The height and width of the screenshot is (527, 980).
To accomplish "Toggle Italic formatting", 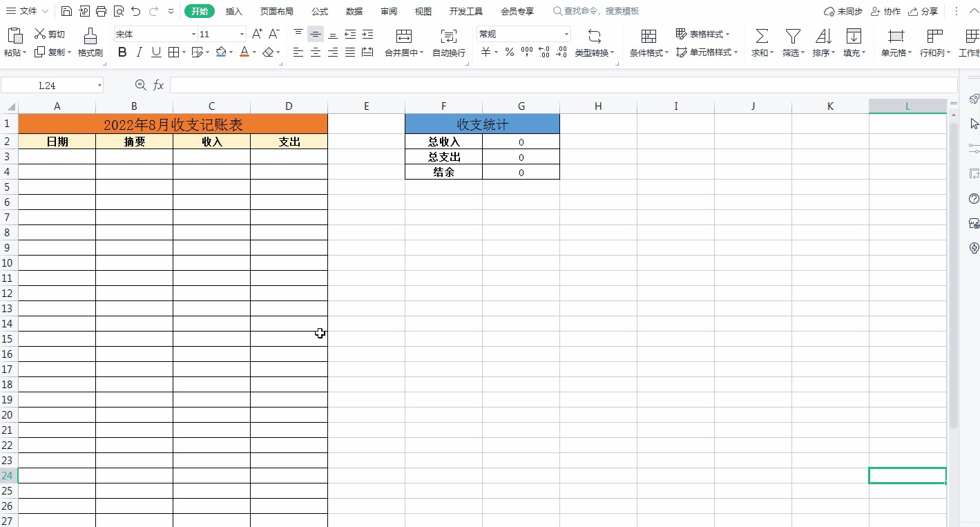I will (139, 52).
